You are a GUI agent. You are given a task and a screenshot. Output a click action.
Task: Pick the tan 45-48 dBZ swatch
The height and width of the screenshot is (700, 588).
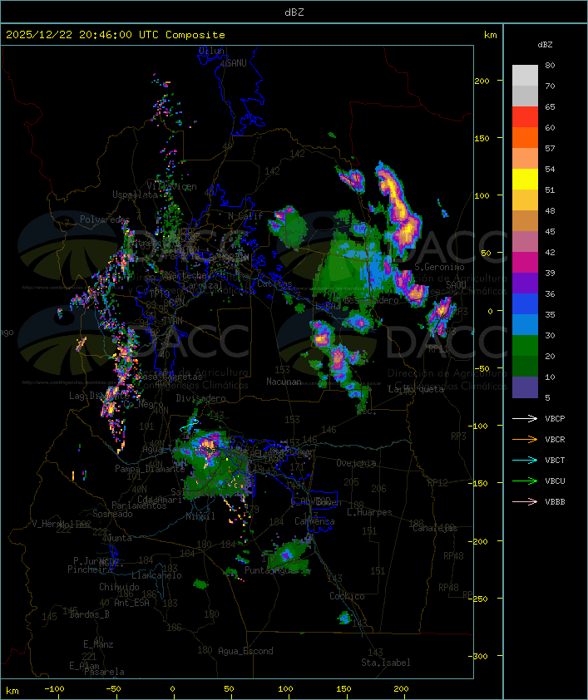pyautogui.click(x=525, y=221)
